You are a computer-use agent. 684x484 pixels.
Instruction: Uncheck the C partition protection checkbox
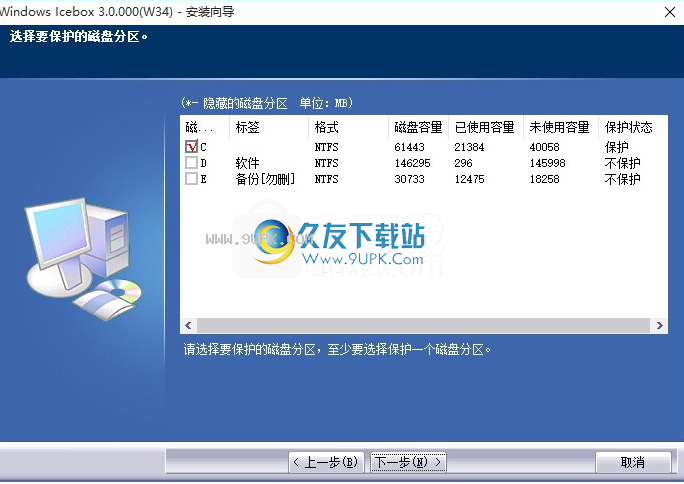(x=191, y=147)
